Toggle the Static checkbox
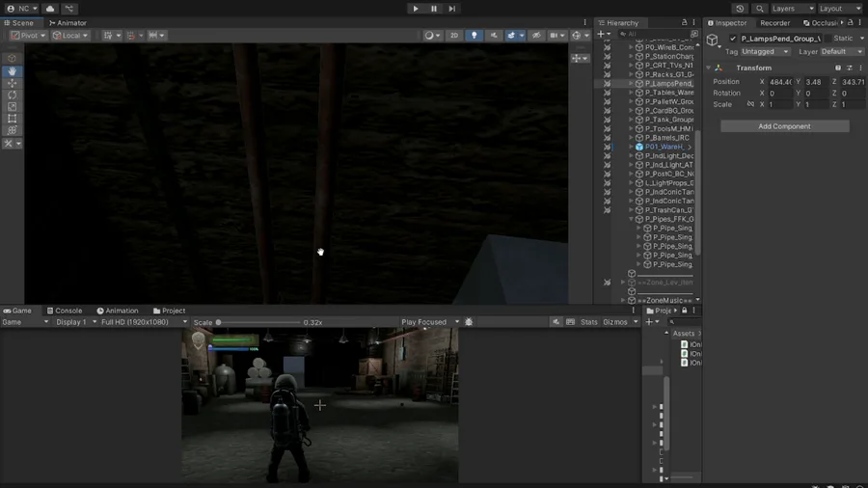 828,39
